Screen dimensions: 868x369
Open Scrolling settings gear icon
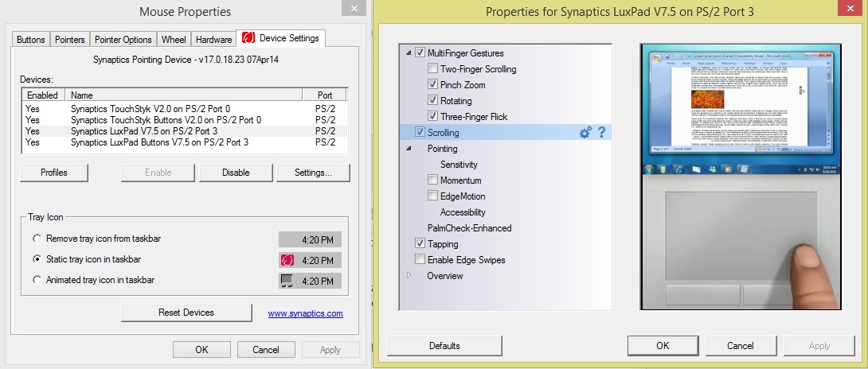585,133
